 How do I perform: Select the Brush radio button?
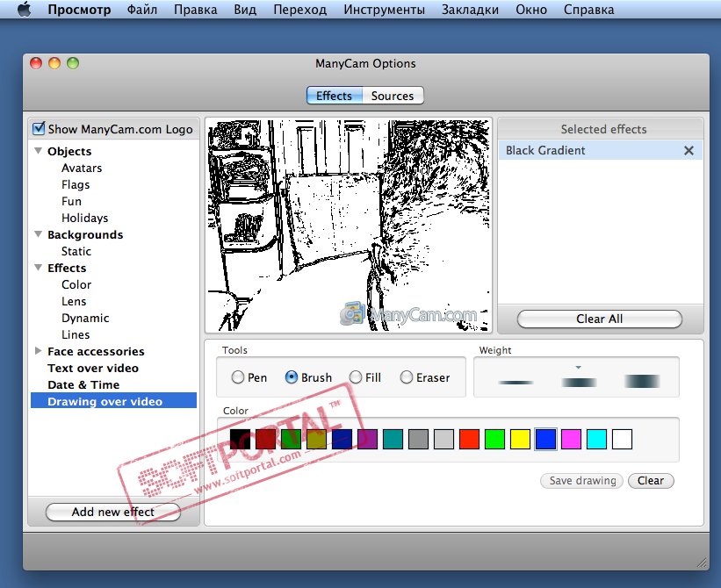(x=292, y=377)
